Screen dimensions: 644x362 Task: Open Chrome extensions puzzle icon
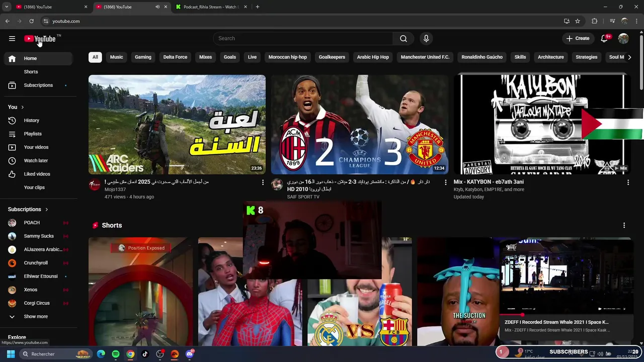coord(595,21)
